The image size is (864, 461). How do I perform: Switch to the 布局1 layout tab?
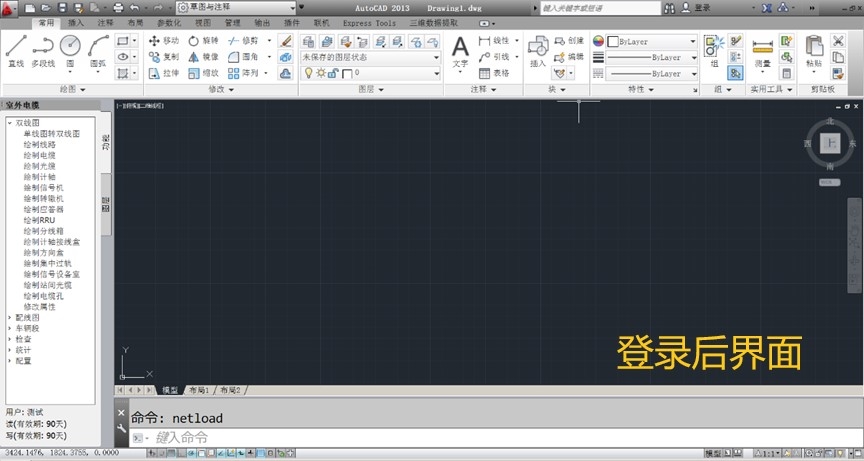point(199,390)
